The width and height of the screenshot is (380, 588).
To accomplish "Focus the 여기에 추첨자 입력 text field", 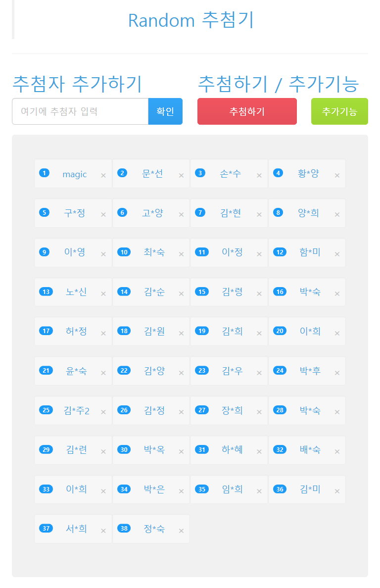I will click(80, 111).
